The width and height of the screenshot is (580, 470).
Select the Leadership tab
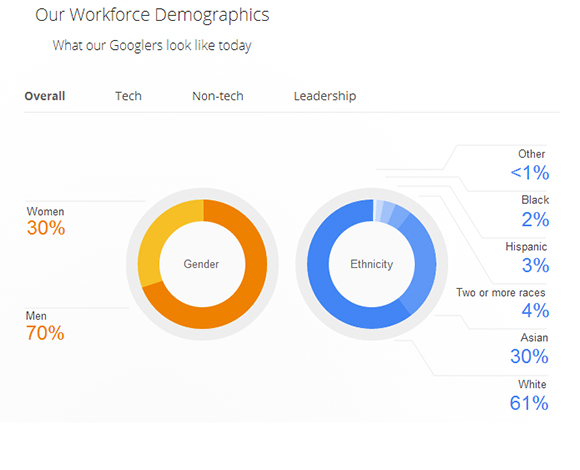(x=325, y=96)
